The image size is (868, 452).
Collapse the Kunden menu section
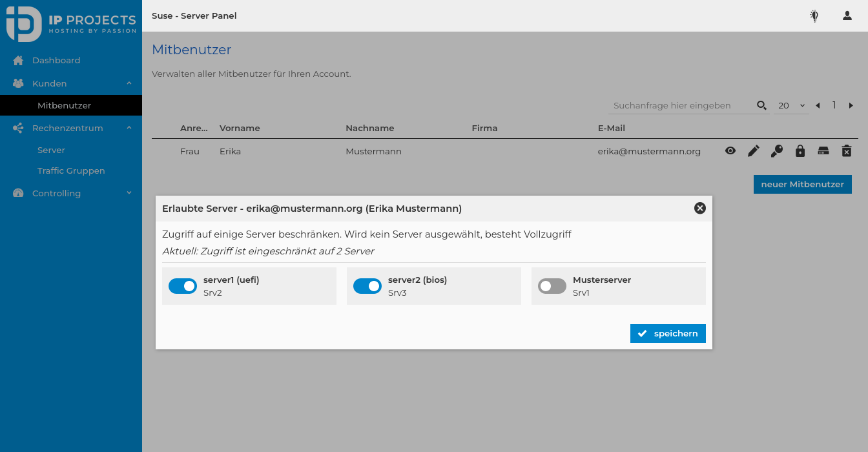pyautogui.click(x=71, y=83)
